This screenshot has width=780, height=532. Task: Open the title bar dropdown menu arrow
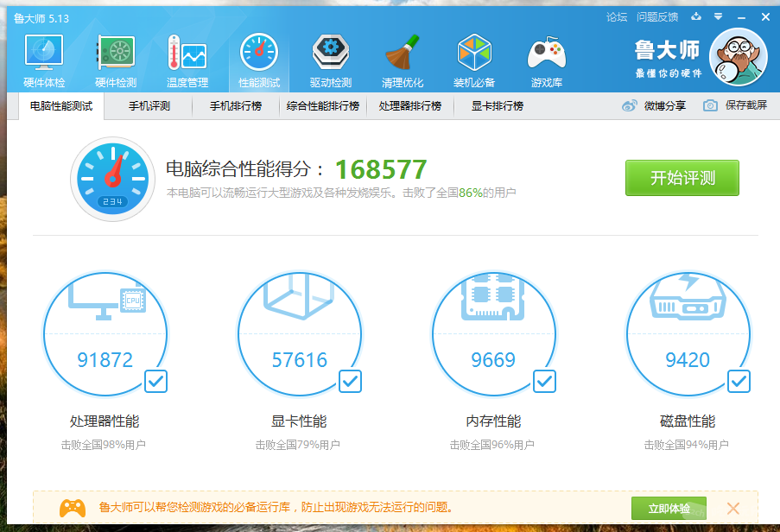[x=718, y=17]
